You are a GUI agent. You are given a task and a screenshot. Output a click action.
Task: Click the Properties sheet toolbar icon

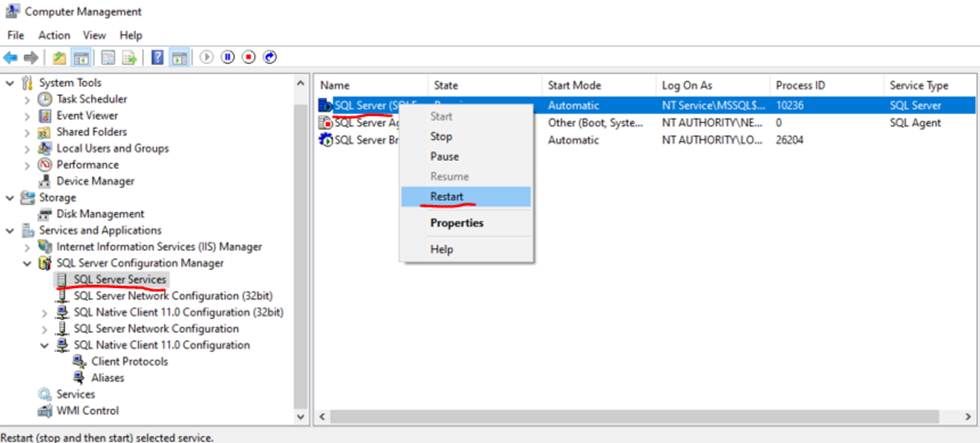tap(109, 57)
